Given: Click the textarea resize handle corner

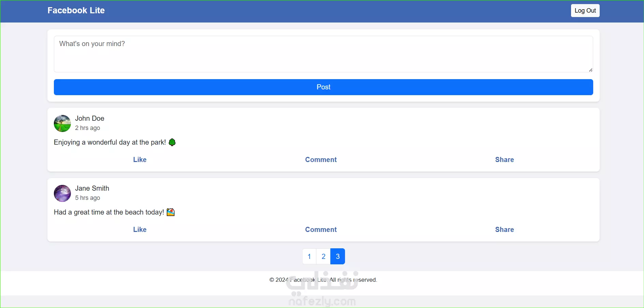Looking at the screenshot, I should click(590, 70).
